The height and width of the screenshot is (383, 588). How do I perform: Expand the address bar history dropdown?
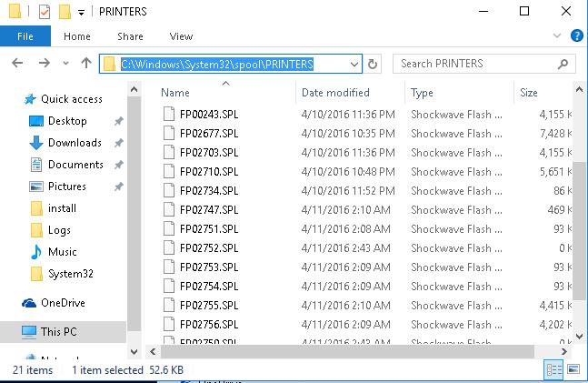(355, 65)
